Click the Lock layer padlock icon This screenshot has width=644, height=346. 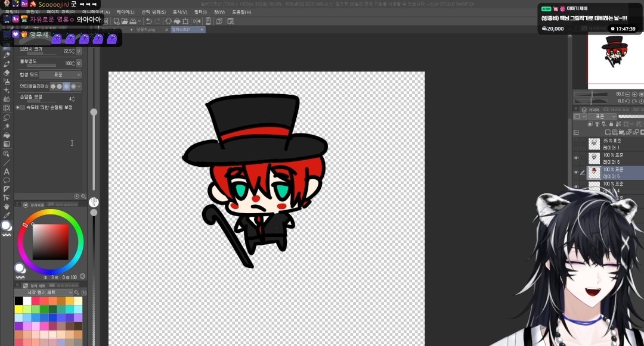coord(611,124)
